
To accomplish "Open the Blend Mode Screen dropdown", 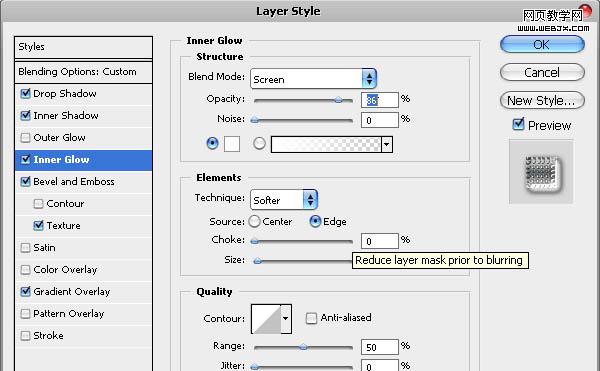I will tap(313, 79).
